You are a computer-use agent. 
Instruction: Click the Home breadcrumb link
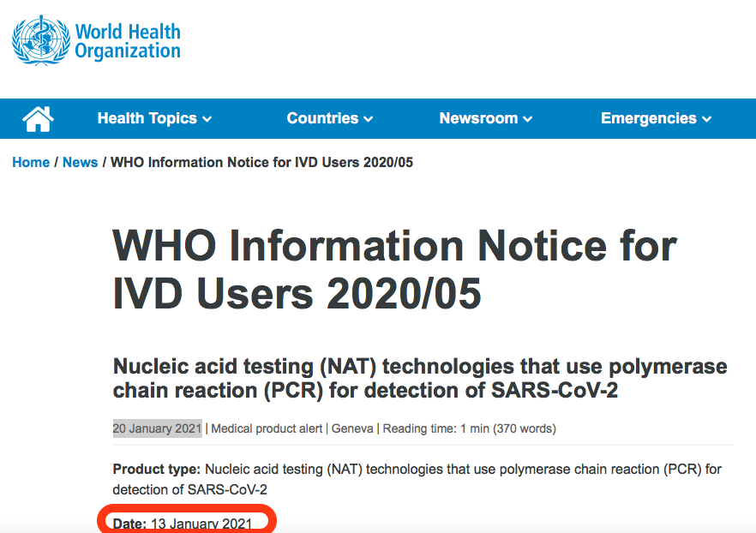[31, 162]
